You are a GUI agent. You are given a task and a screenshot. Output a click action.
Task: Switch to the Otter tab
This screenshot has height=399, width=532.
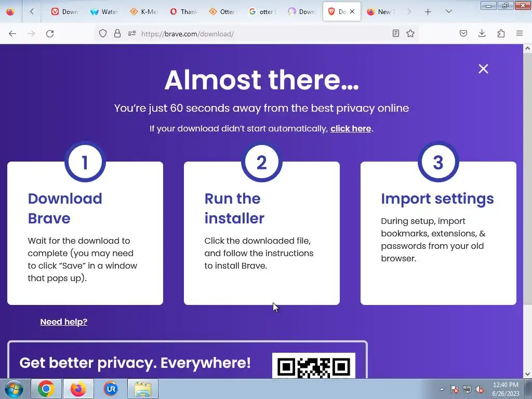tap(222, 11)
